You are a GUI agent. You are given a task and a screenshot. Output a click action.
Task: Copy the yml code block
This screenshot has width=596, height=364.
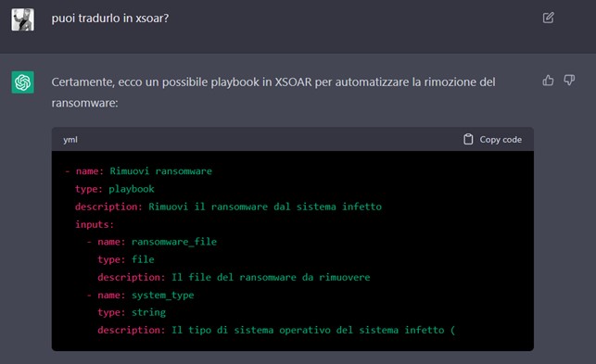[x=492, y=140]
